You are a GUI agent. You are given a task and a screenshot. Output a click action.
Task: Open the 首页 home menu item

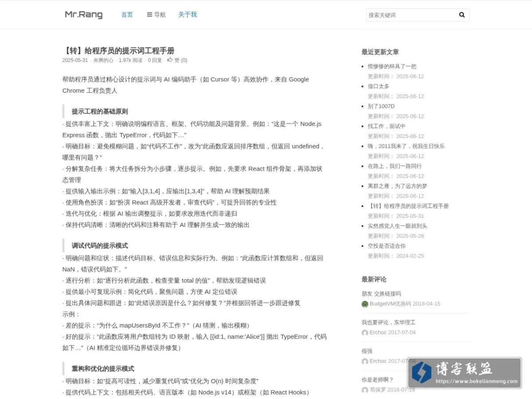127,15
